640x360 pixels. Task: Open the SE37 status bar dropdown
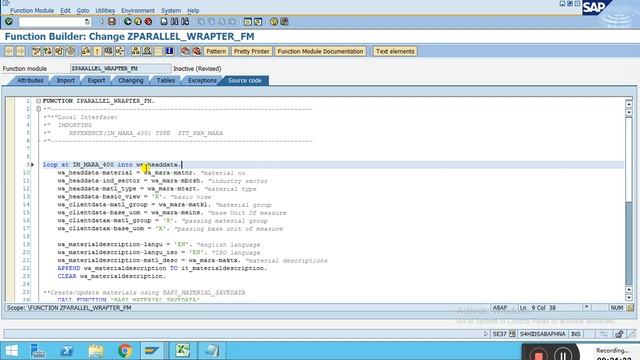pyautogui.click(x=512, y=334)
